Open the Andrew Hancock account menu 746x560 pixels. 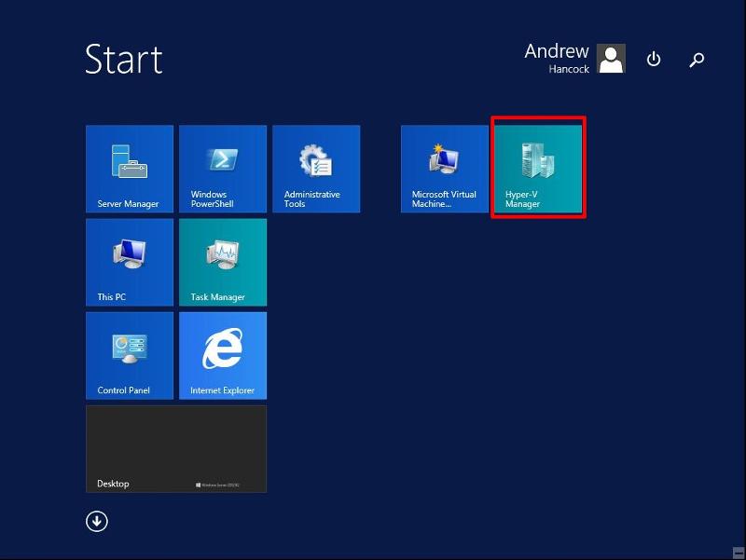(557, 58)
